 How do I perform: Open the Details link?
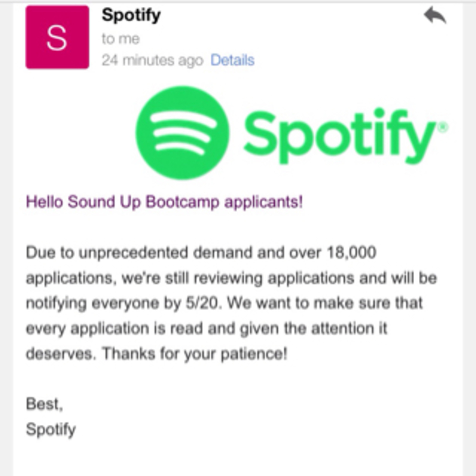[232, 60]
